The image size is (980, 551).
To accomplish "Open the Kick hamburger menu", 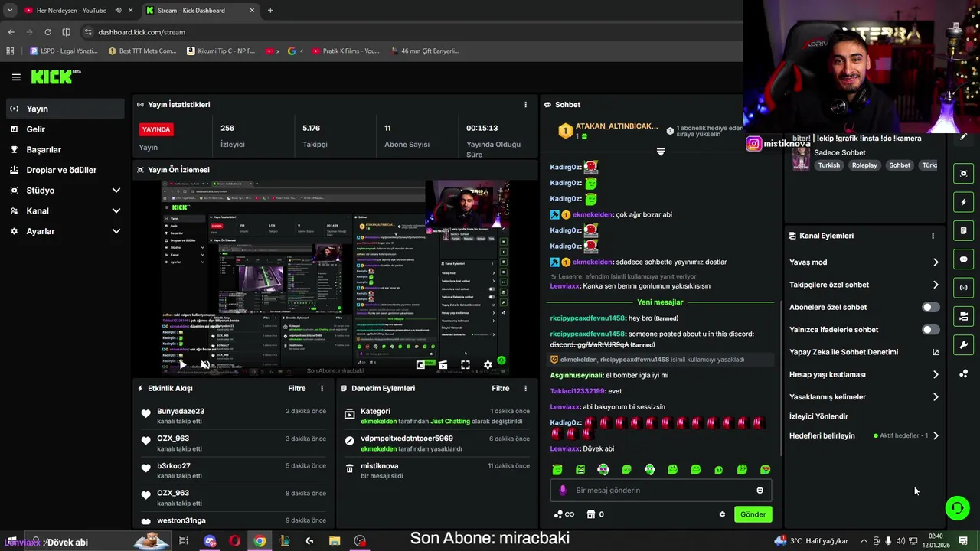I will [16, 77].
